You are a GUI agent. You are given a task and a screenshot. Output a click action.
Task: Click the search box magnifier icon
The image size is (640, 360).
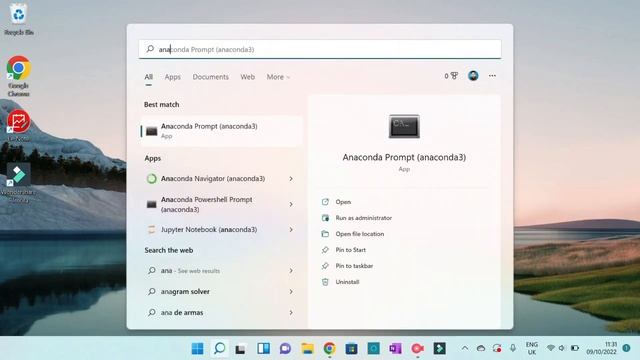150,49
